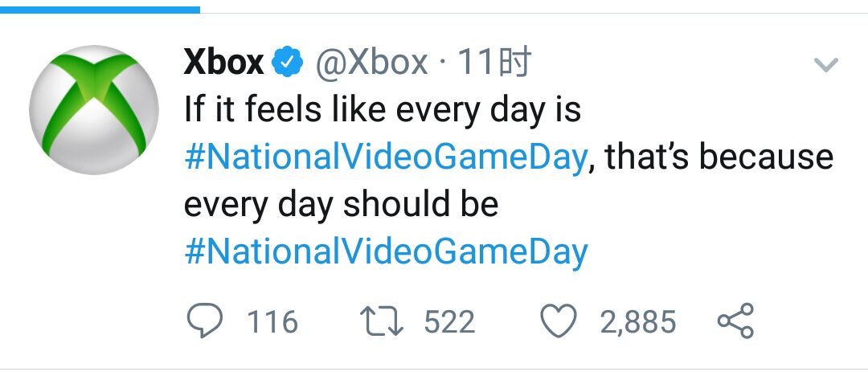Image resolution: width=868 pixels, height=380 pixels.
Task: Open the @Xbox handle link
Action: [371, 63]
